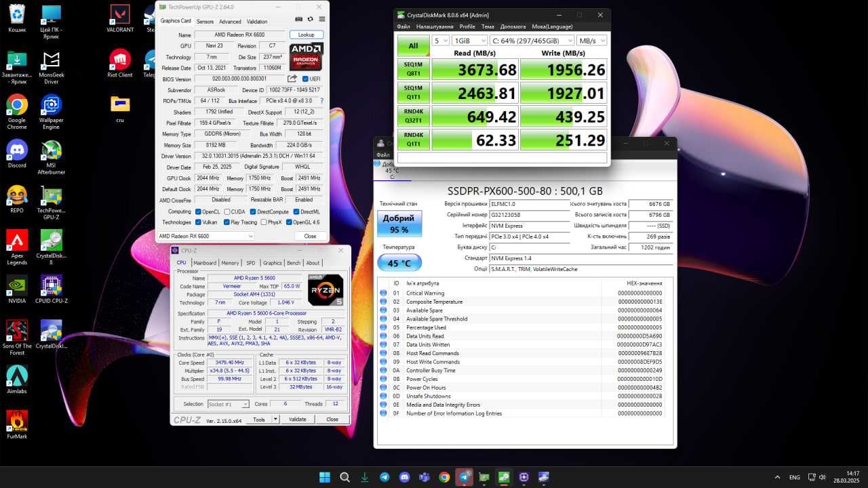
Task: Open the Налаштування menu in CrystalDiskMark
Action: tap(435, 26)
